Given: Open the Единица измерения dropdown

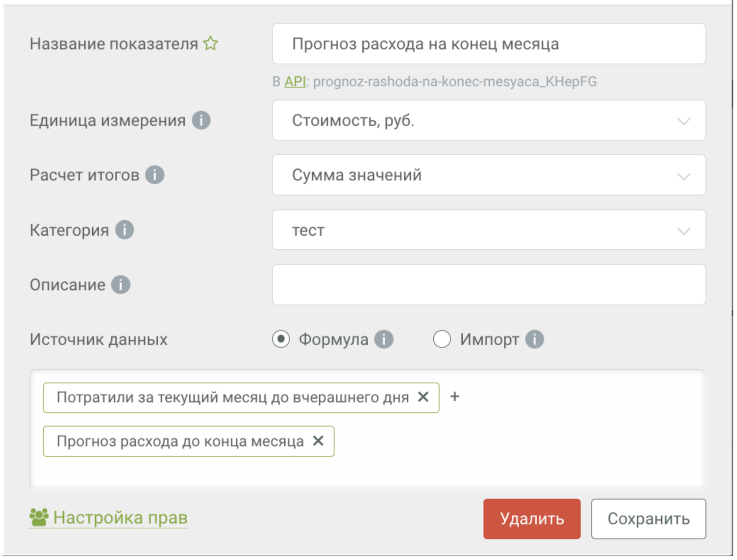Looking at the screenshot, I should (x=489, y=121).
